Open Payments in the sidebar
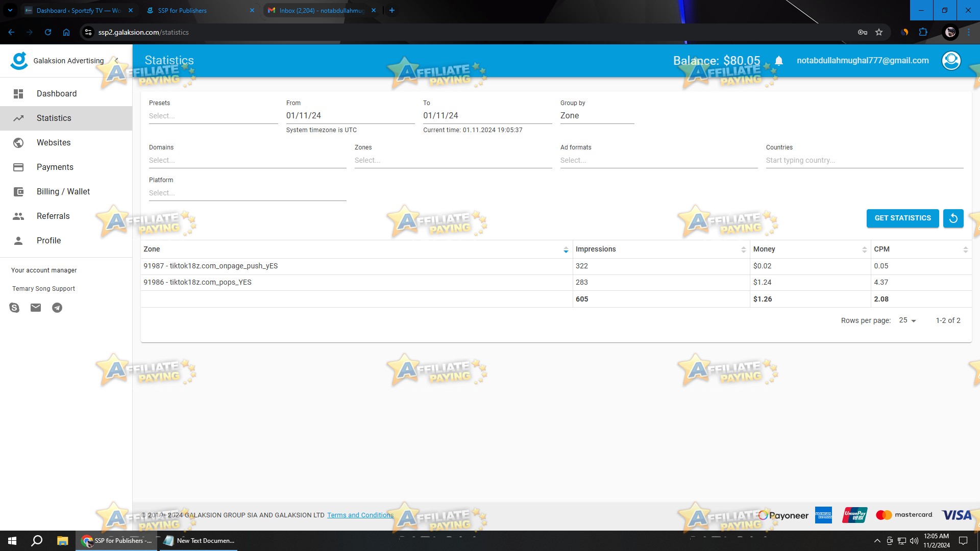 66,167
